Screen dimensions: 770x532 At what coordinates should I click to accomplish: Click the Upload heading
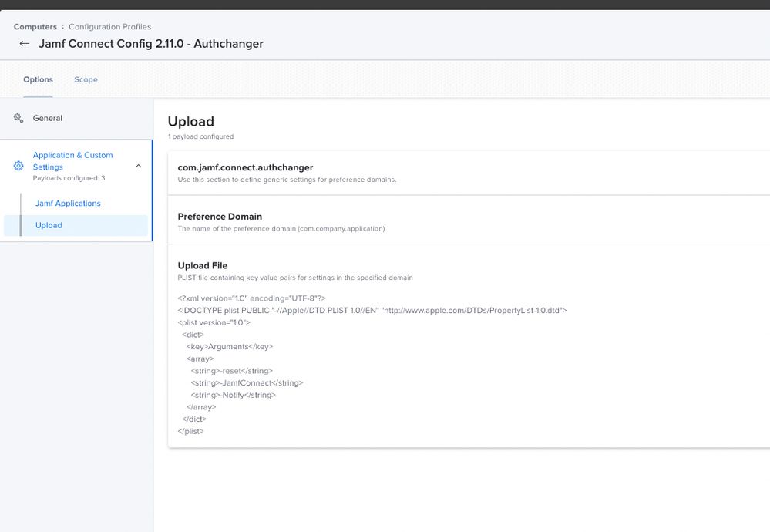pos(191,121)
